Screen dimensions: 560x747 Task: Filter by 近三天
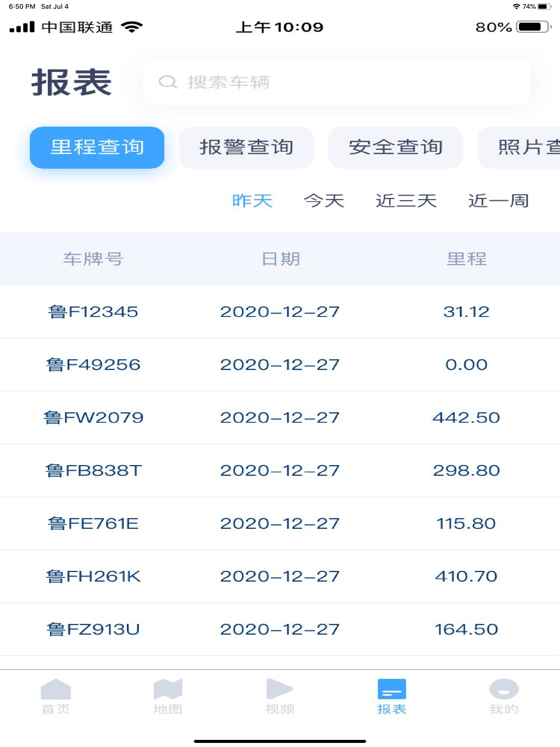tap(406, 201)
